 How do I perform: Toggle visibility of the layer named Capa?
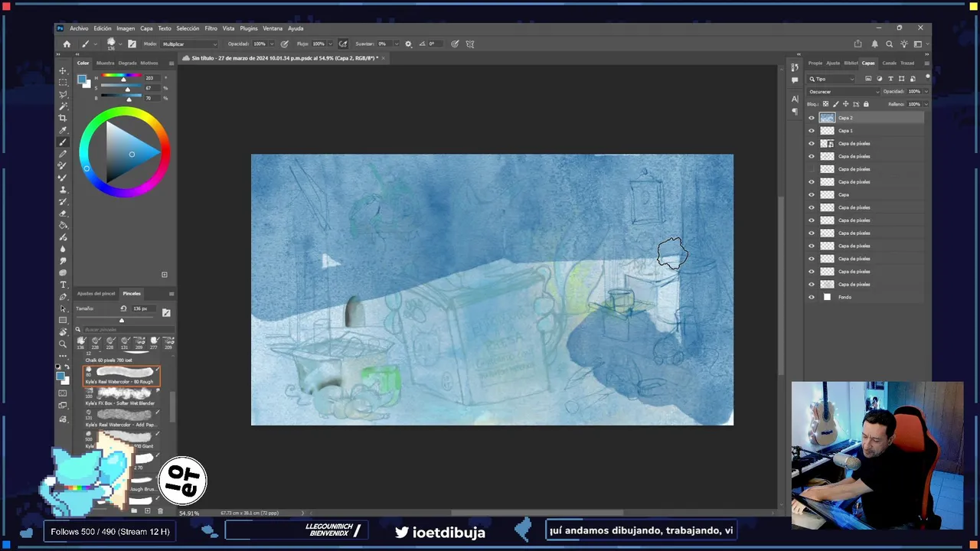(812, 194)
